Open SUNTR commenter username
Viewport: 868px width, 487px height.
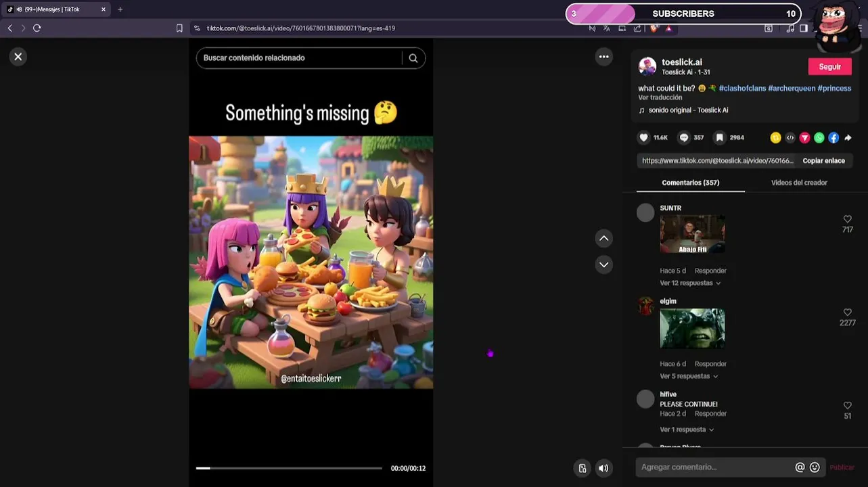(x=670, y=208)
